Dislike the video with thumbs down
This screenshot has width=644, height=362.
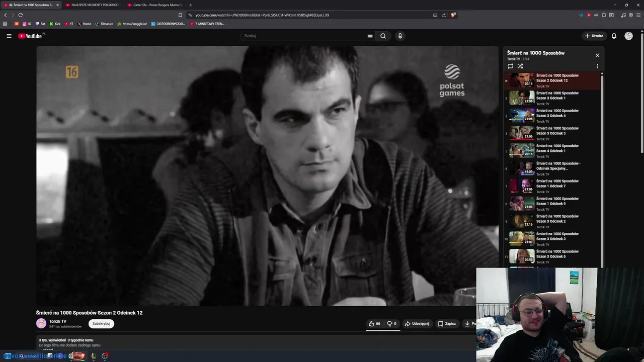(x=391, y=324)
